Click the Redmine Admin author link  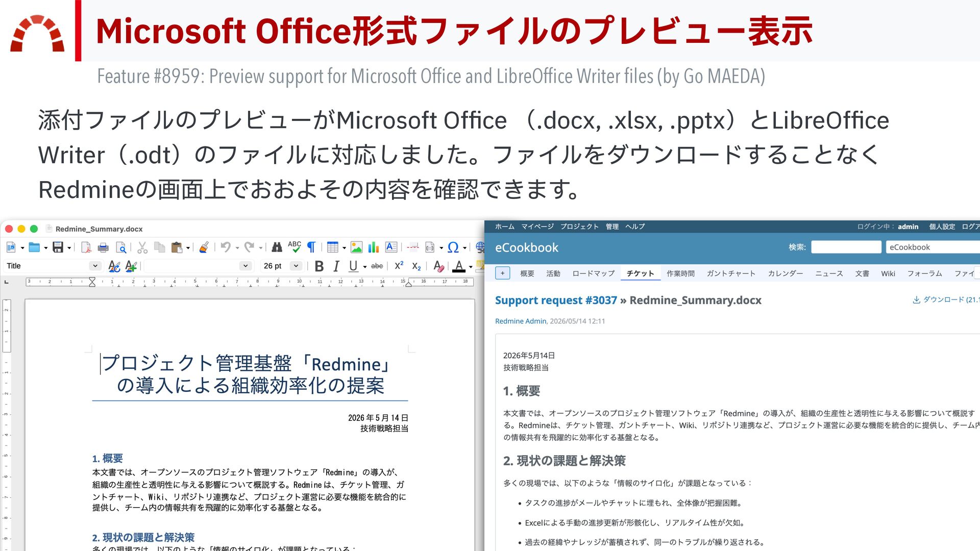[x=521, y=321]
